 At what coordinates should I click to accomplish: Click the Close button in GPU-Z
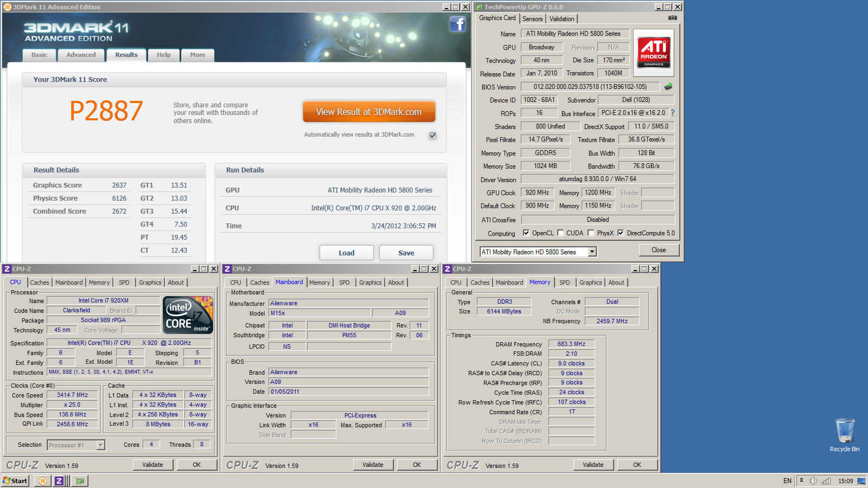tap(659, 250)
